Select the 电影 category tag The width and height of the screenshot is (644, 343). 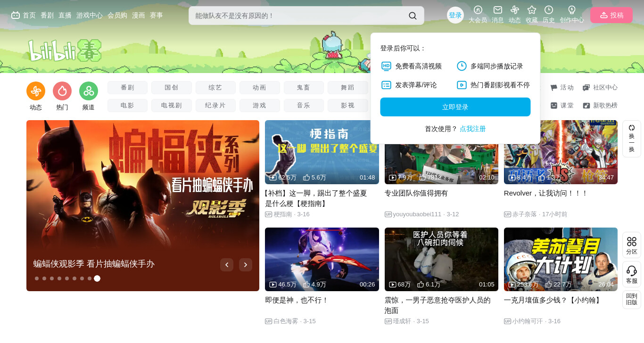pos(127,106)
